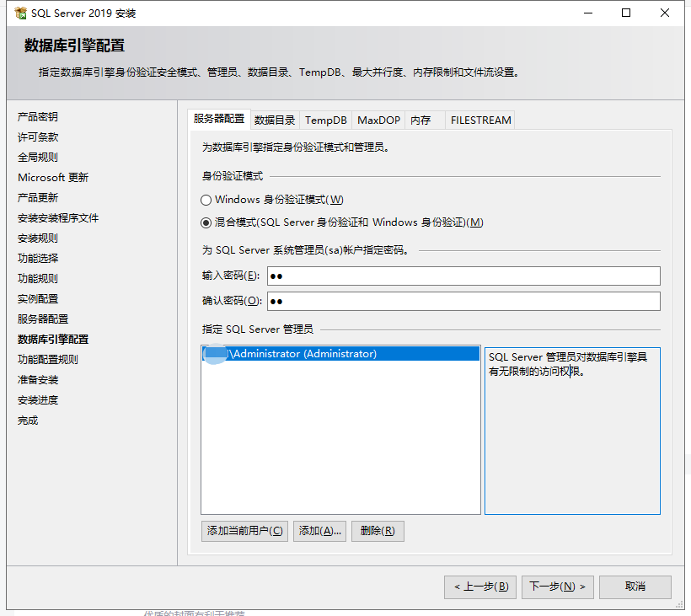Select the Administrator entry in the admin list

303,355
